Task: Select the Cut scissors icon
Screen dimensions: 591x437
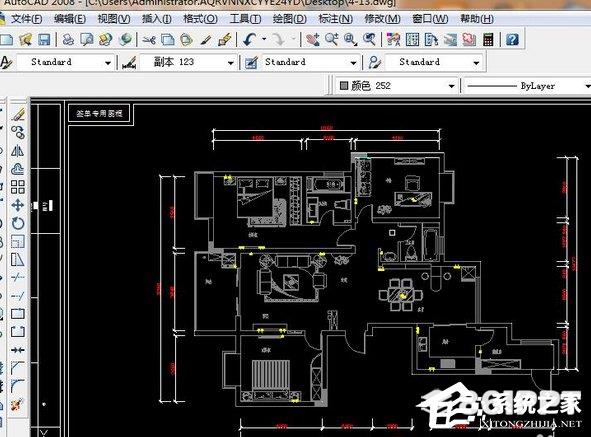Action: pos(149,39)
